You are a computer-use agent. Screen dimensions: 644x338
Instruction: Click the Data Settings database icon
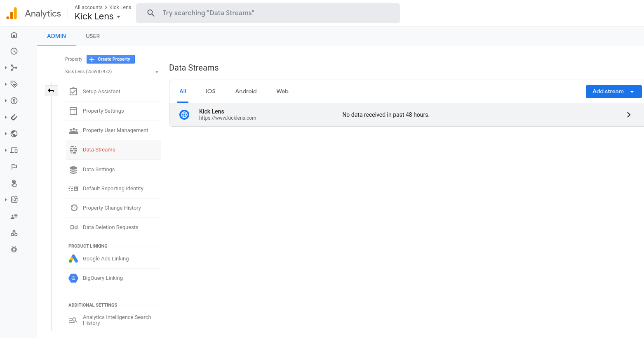click(x=73, y=170)
